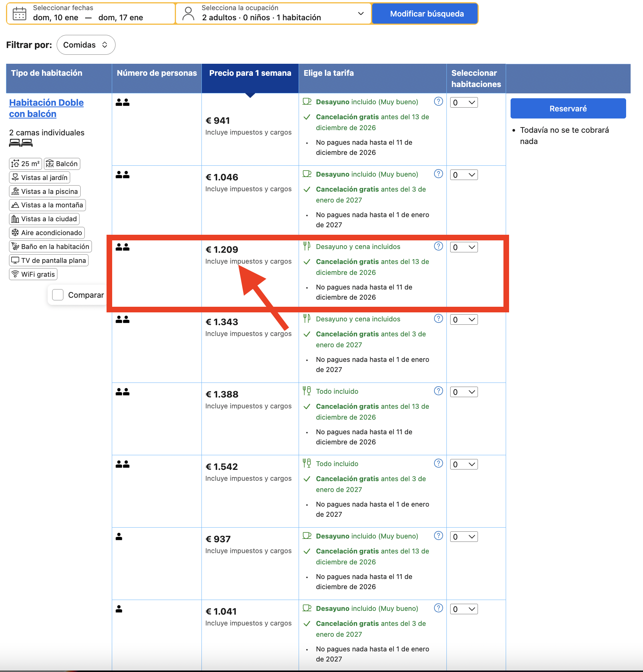Open help icon for €1.542 rate
643x672 pixels.
coord(438,463)
